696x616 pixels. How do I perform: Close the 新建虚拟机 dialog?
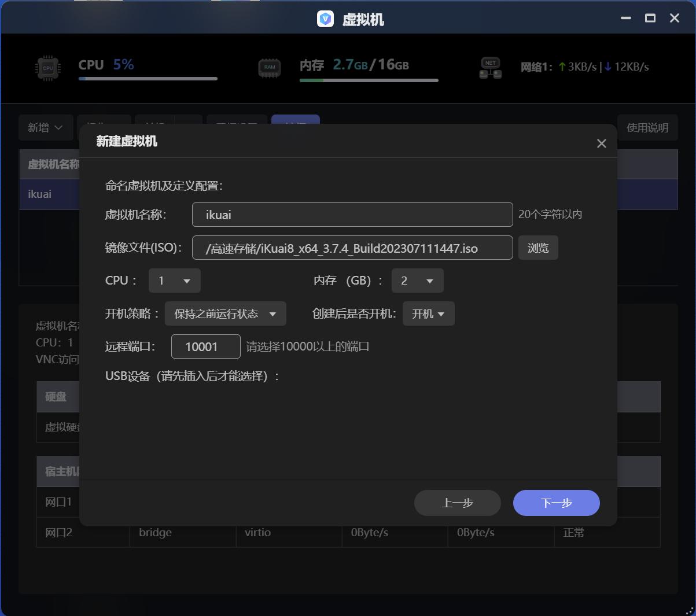pos(601,143)
